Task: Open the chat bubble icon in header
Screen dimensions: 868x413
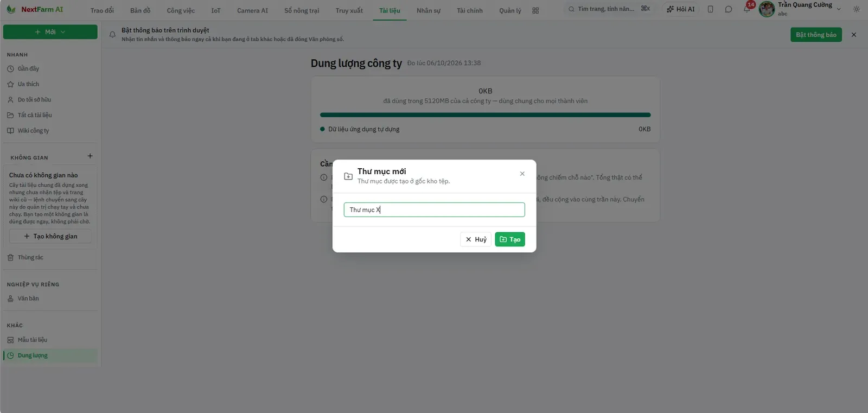Action: [729, 9]
